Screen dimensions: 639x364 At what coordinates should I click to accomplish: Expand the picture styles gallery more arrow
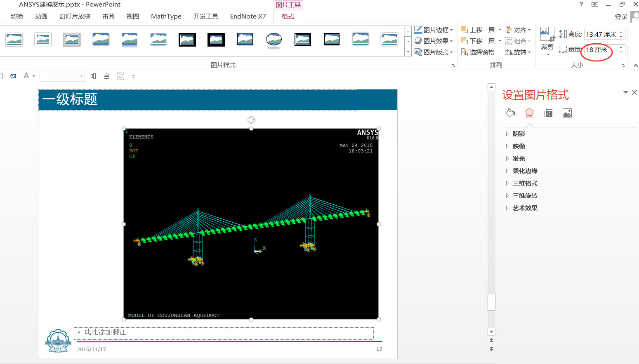408,52
